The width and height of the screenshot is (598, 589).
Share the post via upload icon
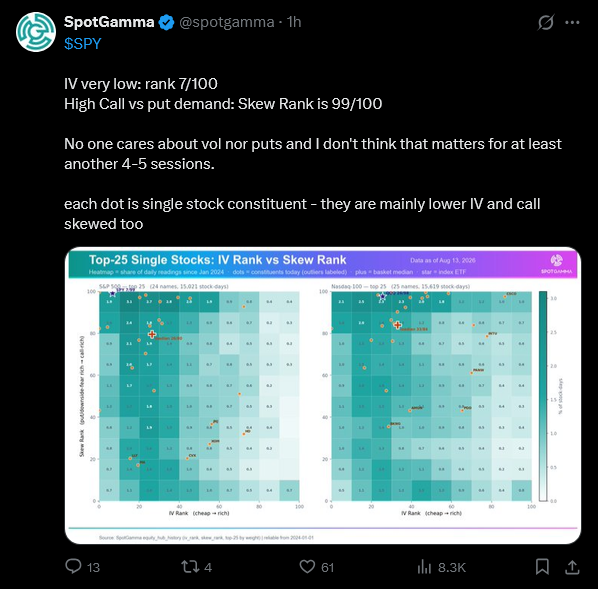(572, 567)
